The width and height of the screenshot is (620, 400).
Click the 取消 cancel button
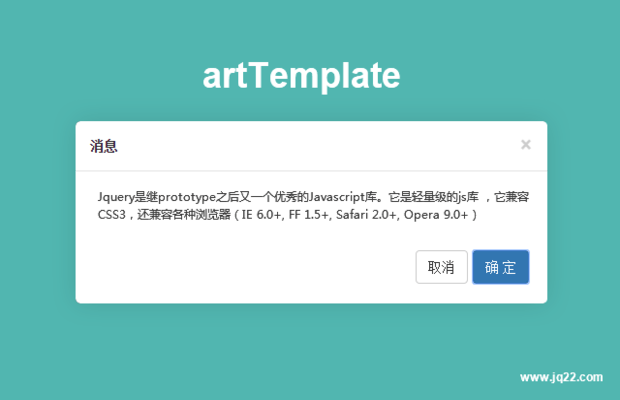click(441, 267)
